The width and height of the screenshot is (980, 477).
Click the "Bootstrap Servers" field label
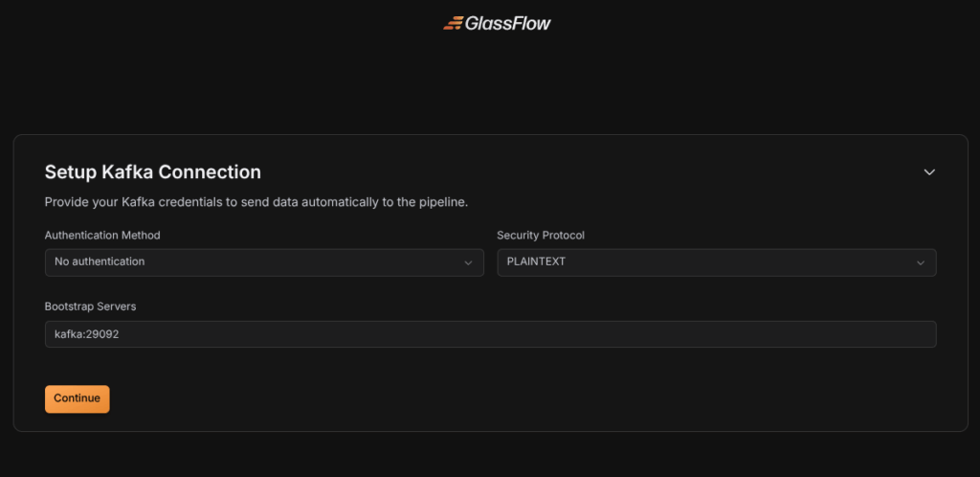(89, 307)
